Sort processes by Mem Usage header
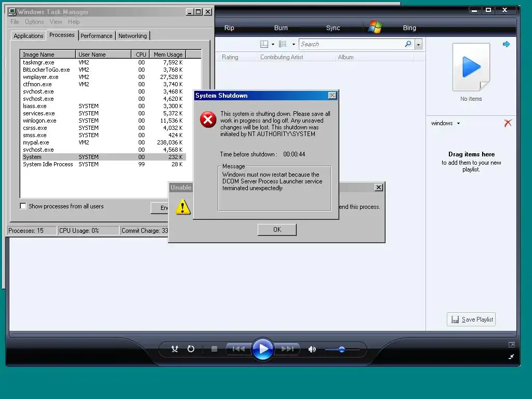 [168, 54]
